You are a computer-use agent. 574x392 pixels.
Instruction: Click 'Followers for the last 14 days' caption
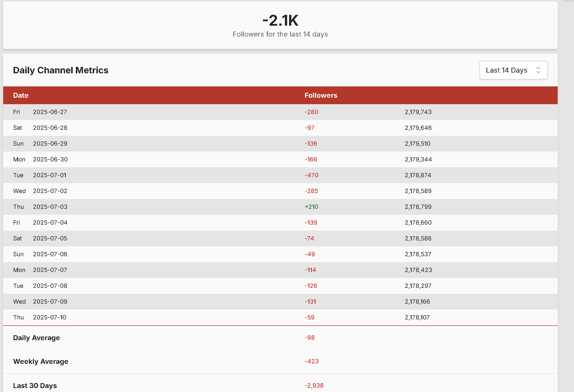point(280,34)
